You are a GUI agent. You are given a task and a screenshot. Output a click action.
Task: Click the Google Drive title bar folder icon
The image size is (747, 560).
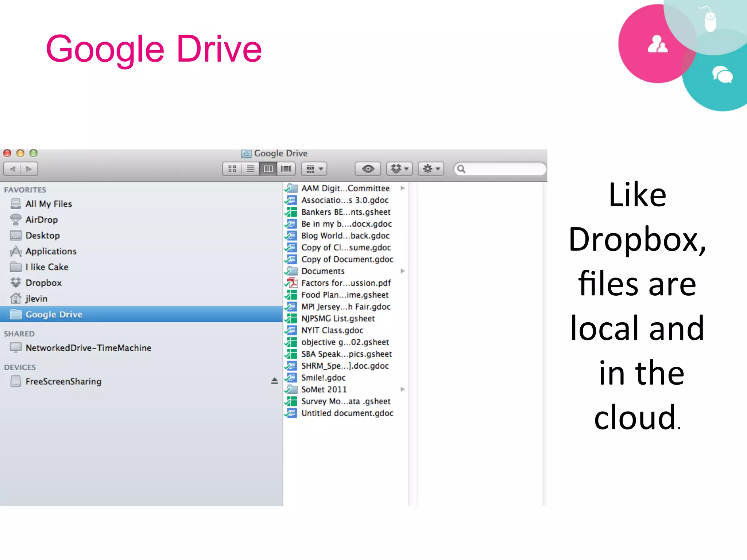pos(246,153)
